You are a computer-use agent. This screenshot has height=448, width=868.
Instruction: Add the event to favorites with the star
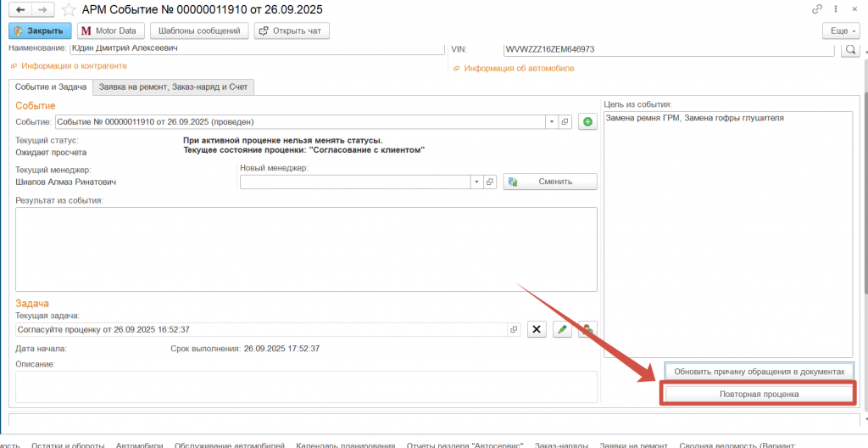click(70, 9)
